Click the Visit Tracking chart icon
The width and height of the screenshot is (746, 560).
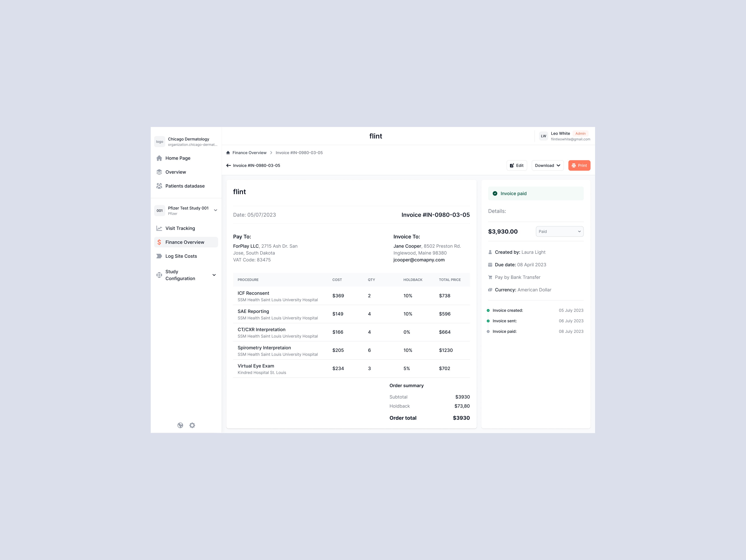click(x=159, y=228)
